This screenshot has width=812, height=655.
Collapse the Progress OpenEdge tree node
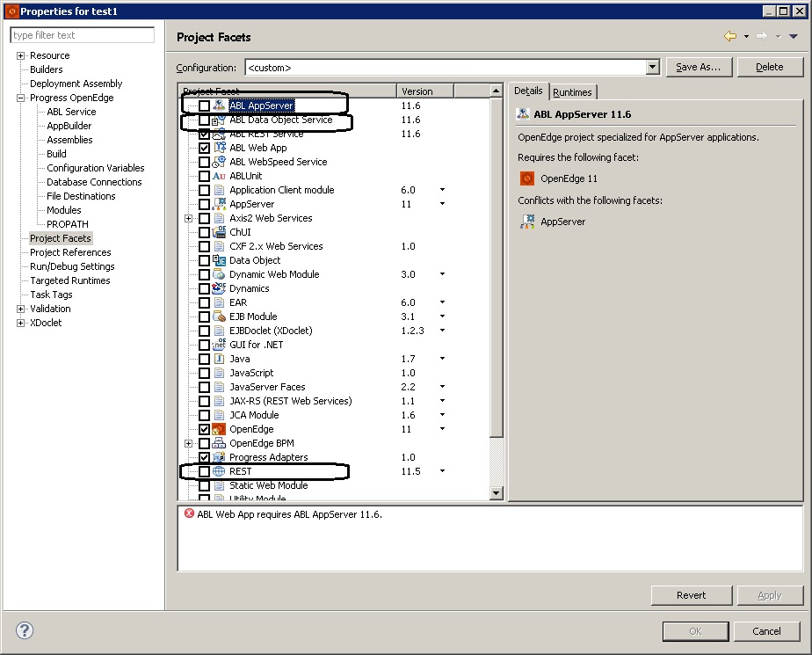[x=21, y=98]
